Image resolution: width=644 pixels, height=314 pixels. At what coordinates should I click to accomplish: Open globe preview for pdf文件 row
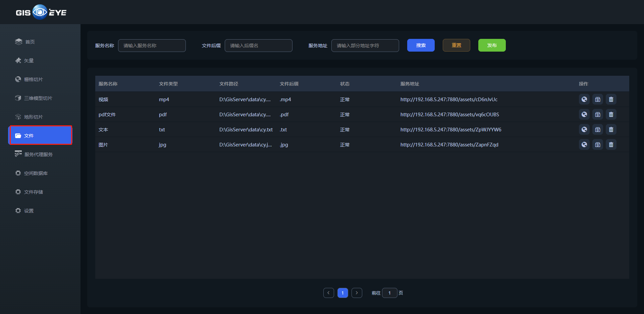tap(584, 114)
